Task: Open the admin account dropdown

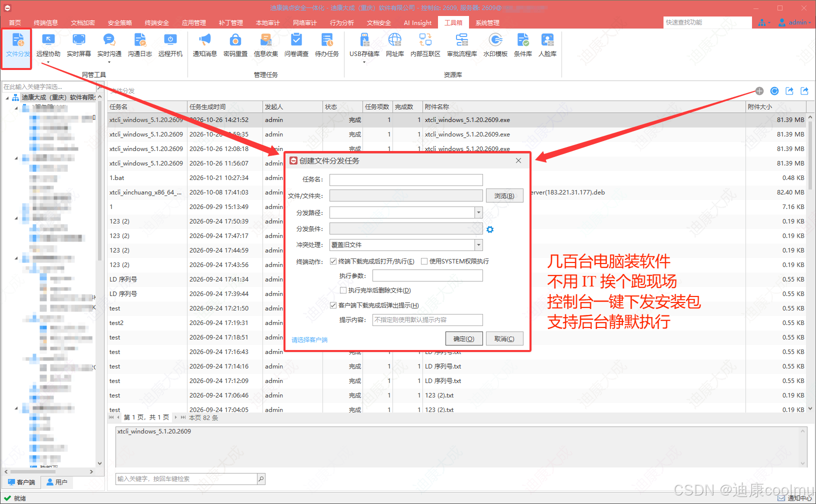Action: 795,22
